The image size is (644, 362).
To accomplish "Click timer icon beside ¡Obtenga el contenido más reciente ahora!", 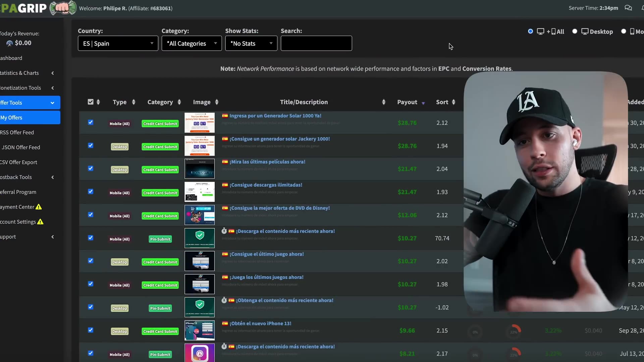I will pos(224,300).
